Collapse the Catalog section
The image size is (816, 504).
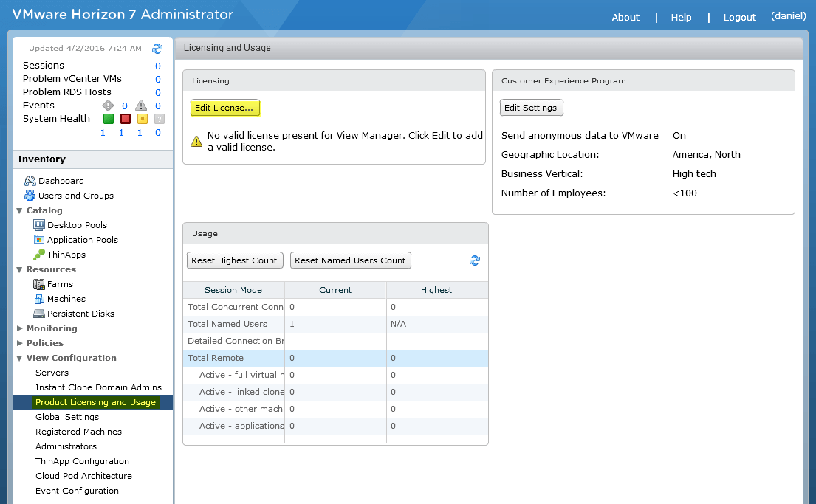click(19, 210)
